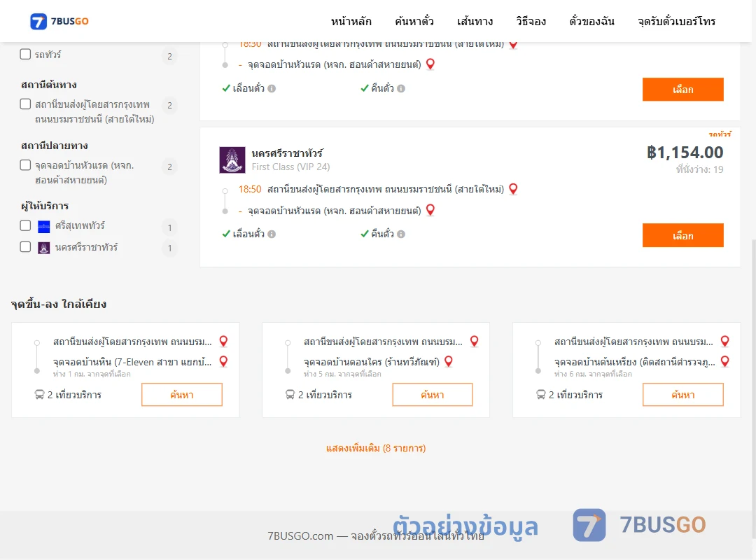Click นครศรีราชาทัวร์ operator name in trip card

point(288,153)
